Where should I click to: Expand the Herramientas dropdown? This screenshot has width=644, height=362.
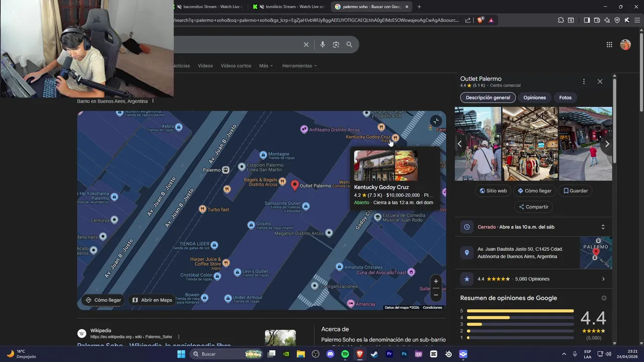click(299, 66)
